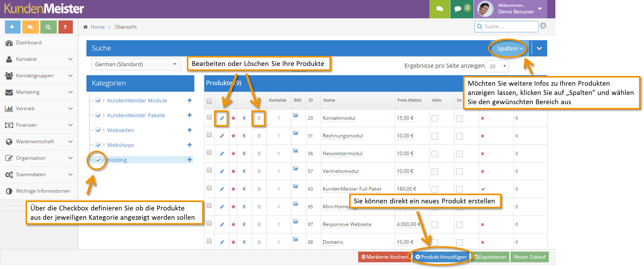
Task: Click the blue plus quick-add icon
Action: 12,27
